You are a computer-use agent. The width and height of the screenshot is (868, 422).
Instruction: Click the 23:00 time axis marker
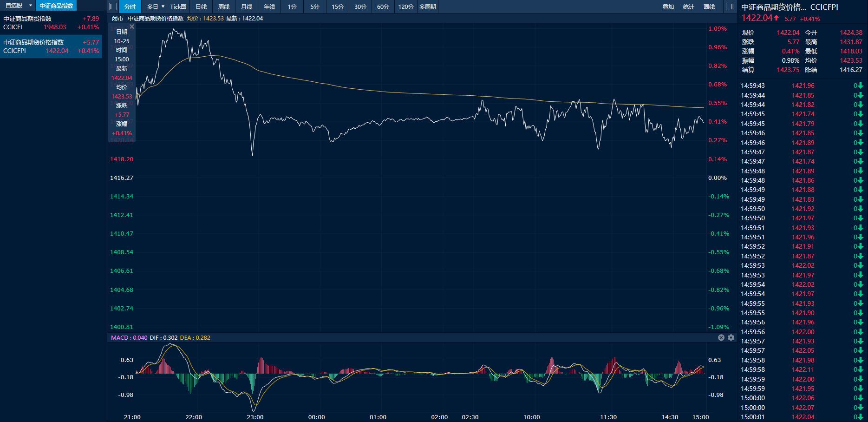coord(255,417)
